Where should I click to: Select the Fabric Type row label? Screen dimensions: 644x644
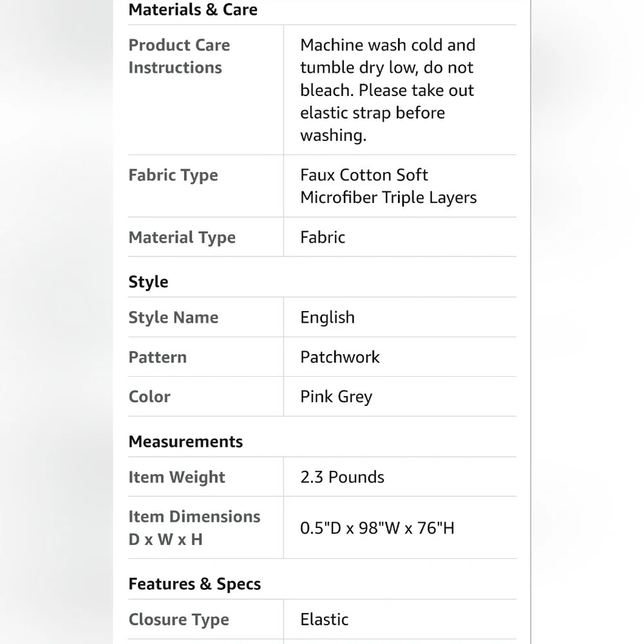[x=173, y=175]
